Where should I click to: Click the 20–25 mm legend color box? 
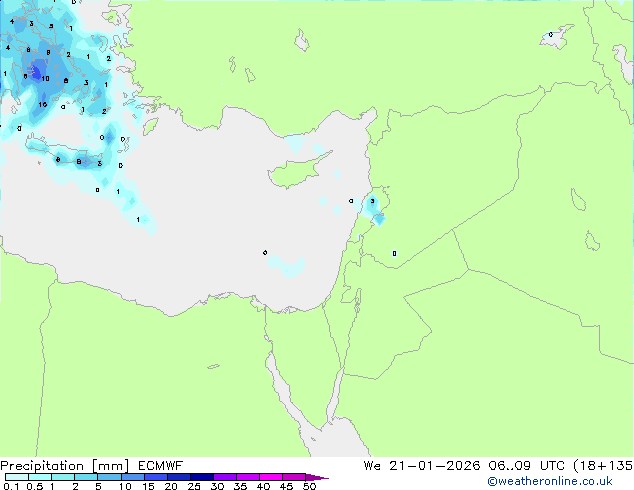pyautogui.click(x=179, y=477)
